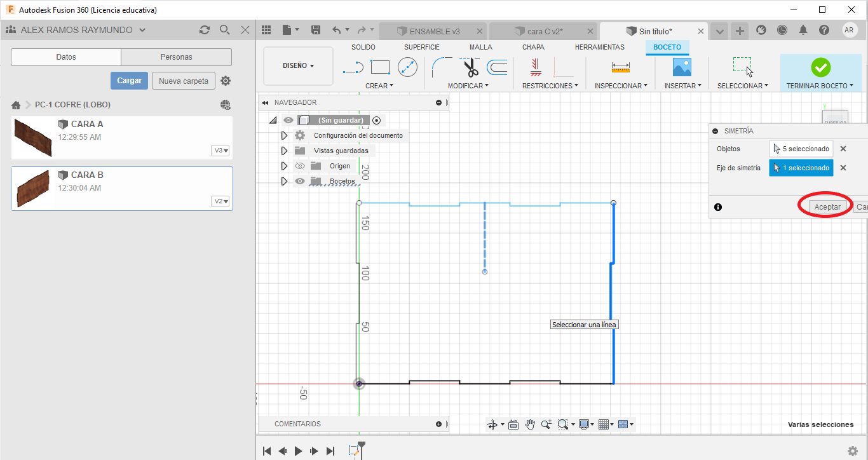868x460 pixels.
Task: Open the MODIFICAR dropdown menu
Action: [x=468, y=86]
